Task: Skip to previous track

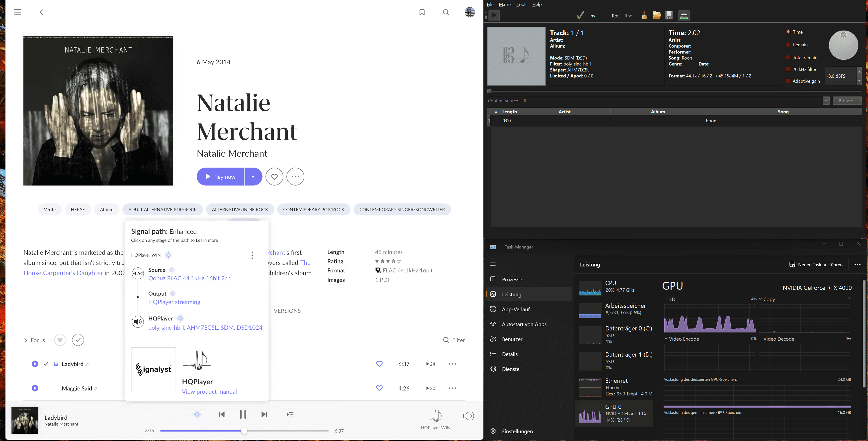Action: [222, 414]
